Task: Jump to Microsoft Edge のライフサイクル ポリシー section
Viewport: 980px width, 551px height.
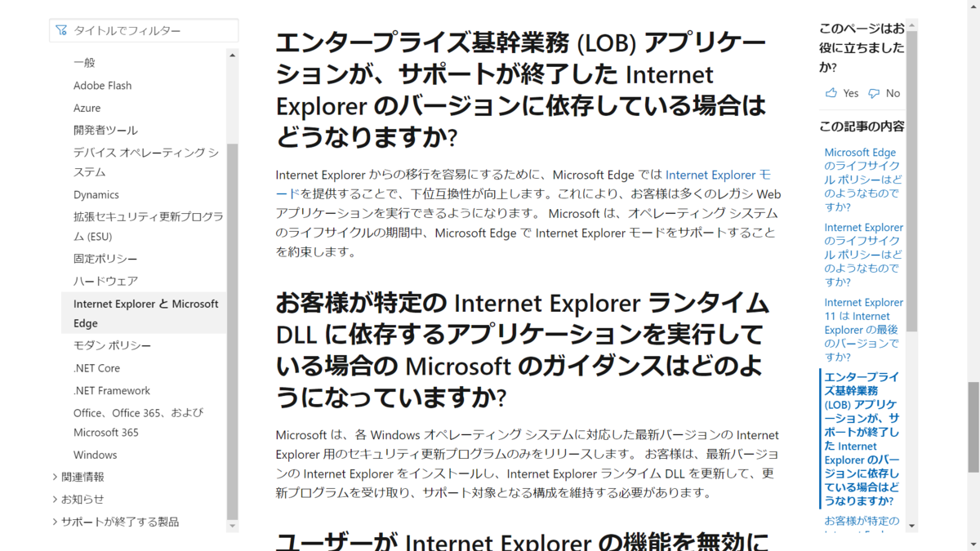Action: (x=863, y=180)
